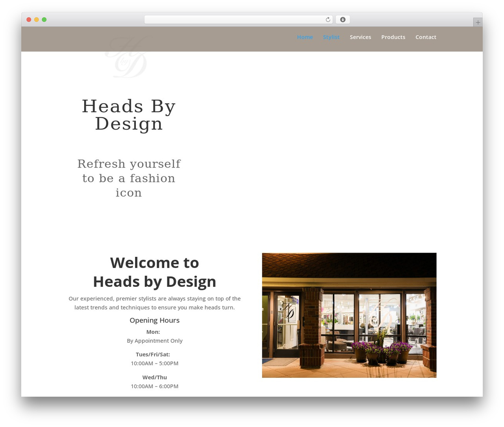The height and width of the screenshot is (427, 504).
Task: Click the 'Welcome to Heads by Design' heading
Action: 154,272
